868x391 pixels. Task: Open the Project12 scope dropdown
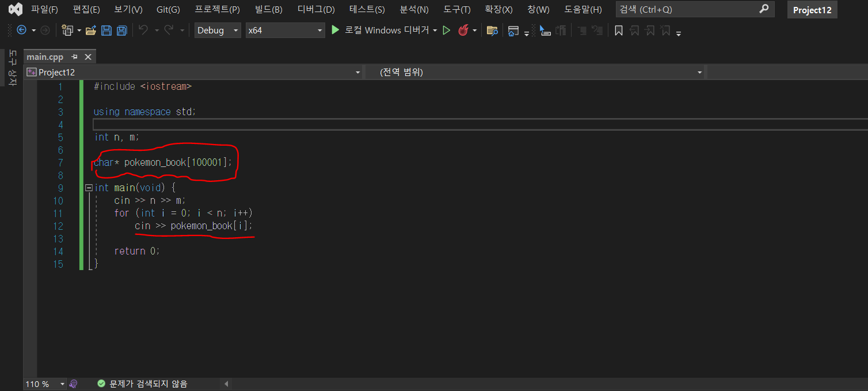pyautogui.click(x=194, y=72)
